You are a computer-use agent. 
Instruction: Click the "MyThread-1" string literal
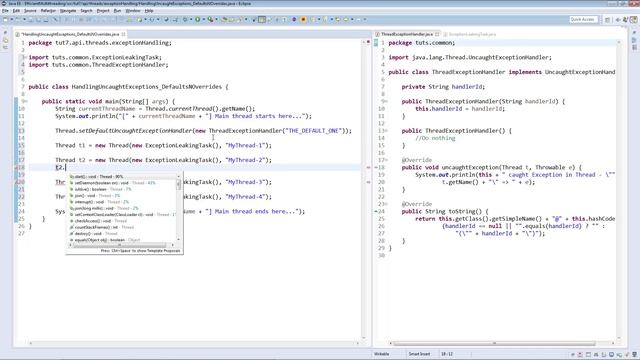245,145
